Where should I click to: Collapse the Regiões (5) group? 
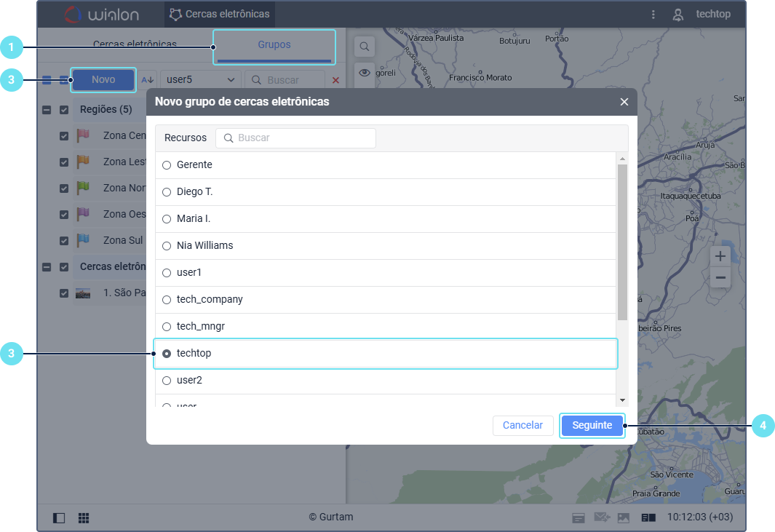[47, 110]
